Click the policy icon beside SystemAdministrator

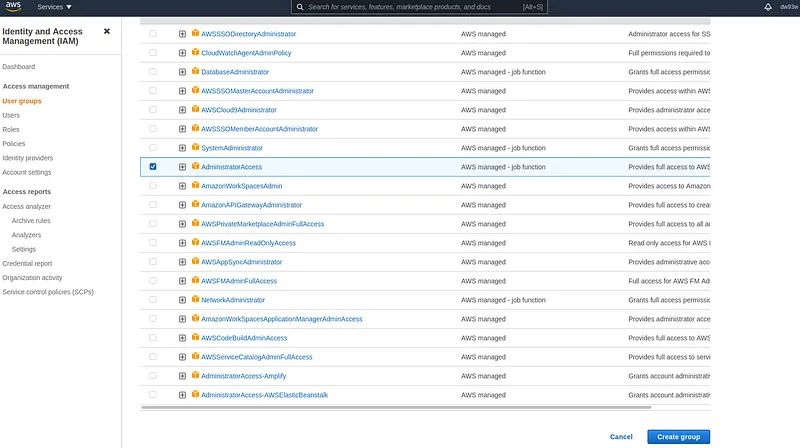click(195, 147)
